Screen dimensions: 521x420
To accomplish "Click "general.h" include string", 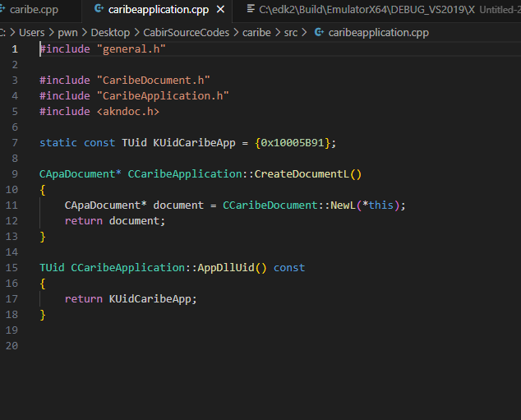I will tap(131, 49).
